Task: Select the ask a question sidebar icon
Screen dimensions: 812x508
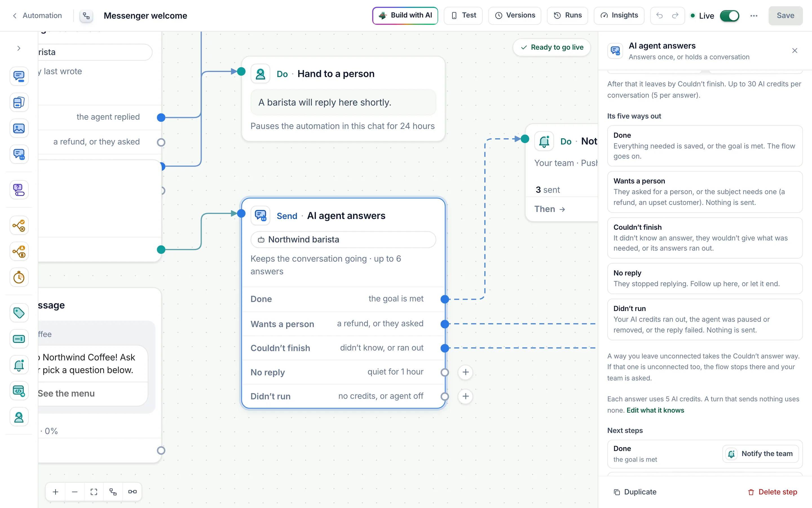Action: pyautogui.click(x=19, y=190)
